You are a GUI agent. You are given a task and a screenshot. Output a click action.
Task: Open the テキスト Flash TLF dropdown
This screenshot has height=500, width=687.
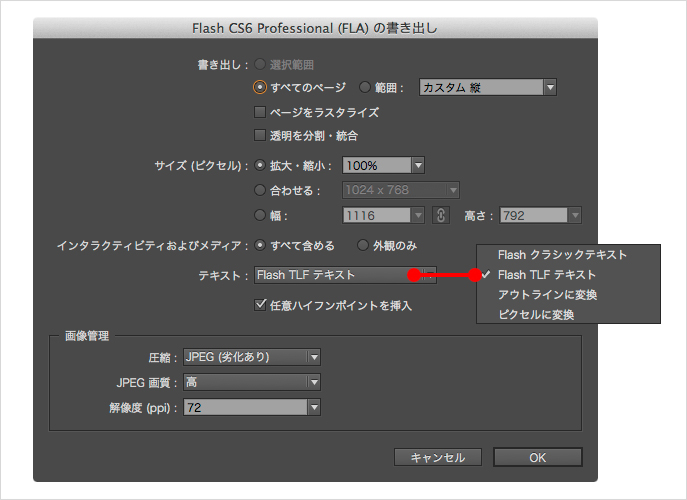[x=345, y=275]
